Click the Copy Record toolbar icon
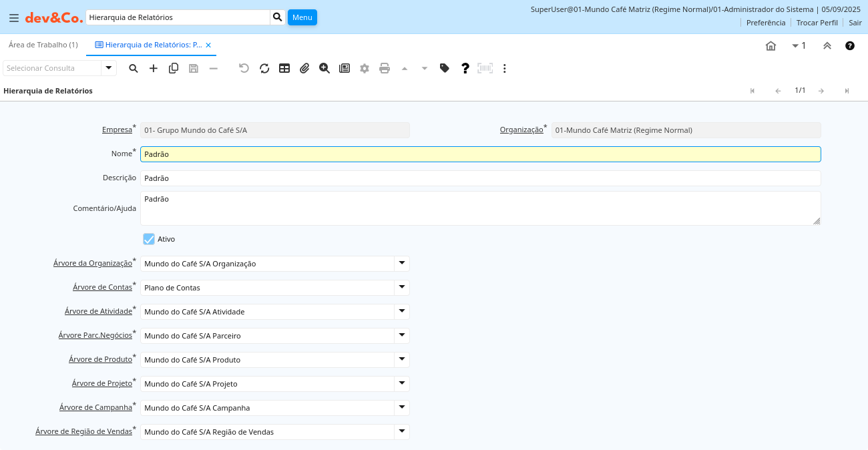Screen dimensions: 868x450 pyautogui.click(x=174, y=68)
